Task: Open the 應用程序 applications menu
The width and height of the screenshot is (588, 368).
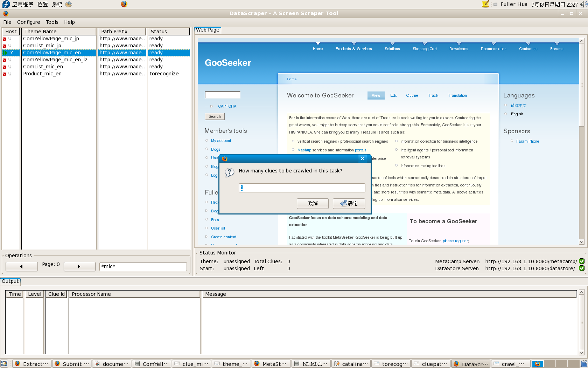Action: (22, 4)
